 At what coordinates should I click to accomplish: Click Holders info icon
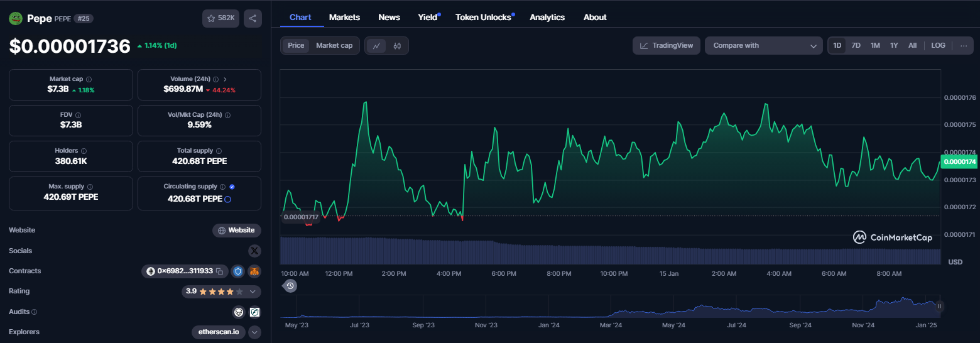click(x=84, y=151)
